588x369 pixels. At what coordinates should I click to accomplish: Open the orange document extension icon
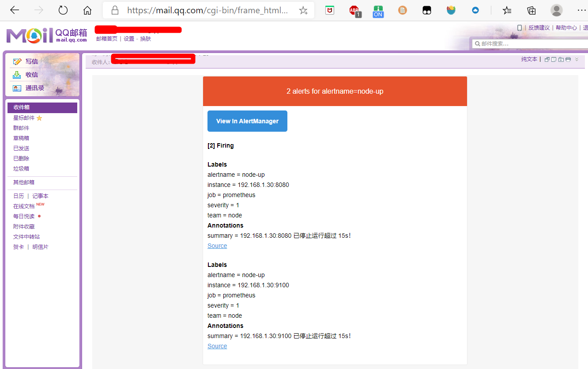click(403, 10)
